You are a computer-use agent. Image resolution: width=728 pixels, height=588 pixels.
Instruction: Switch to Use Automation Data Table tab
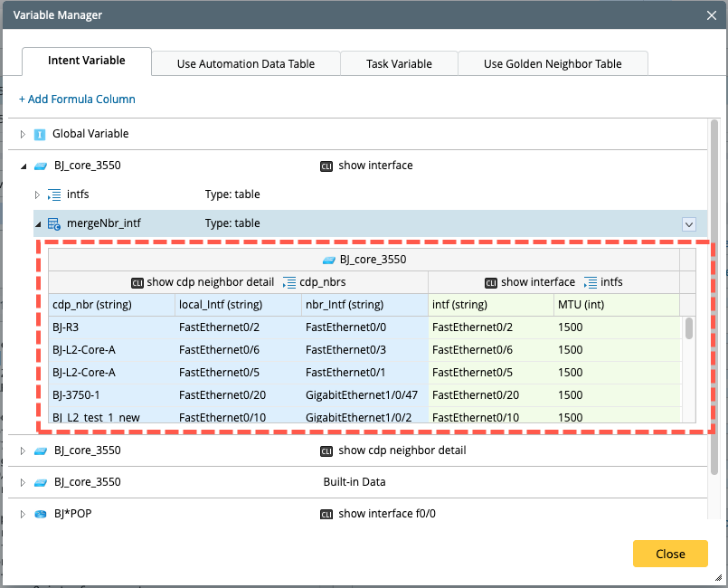(x=246, y=63)
